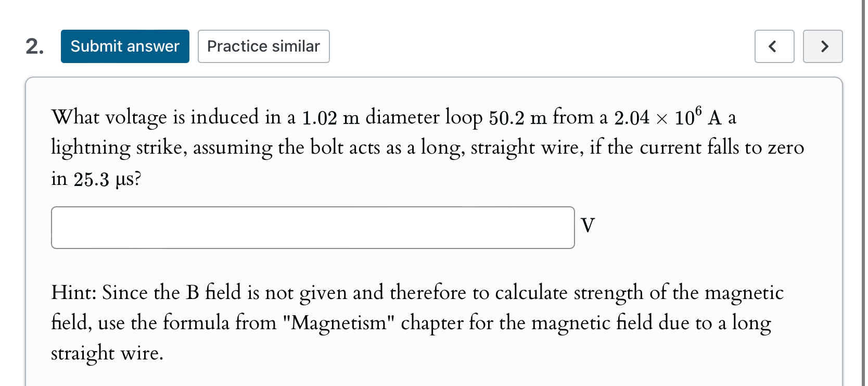Navigate forward using the right arrow icon

point(822,46)
